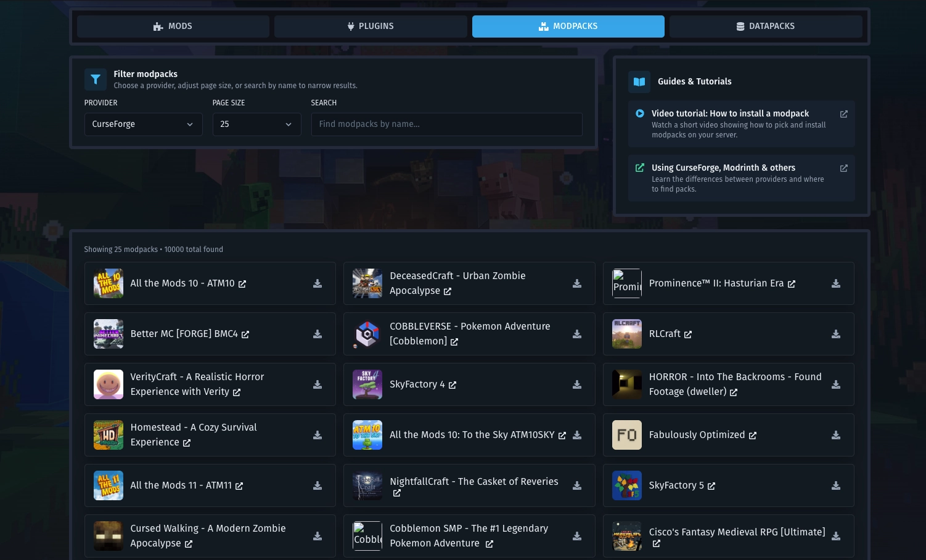926x560 pixels.
Task: Open external link icon for Fabulously Optimized
Action: (753, 436)
